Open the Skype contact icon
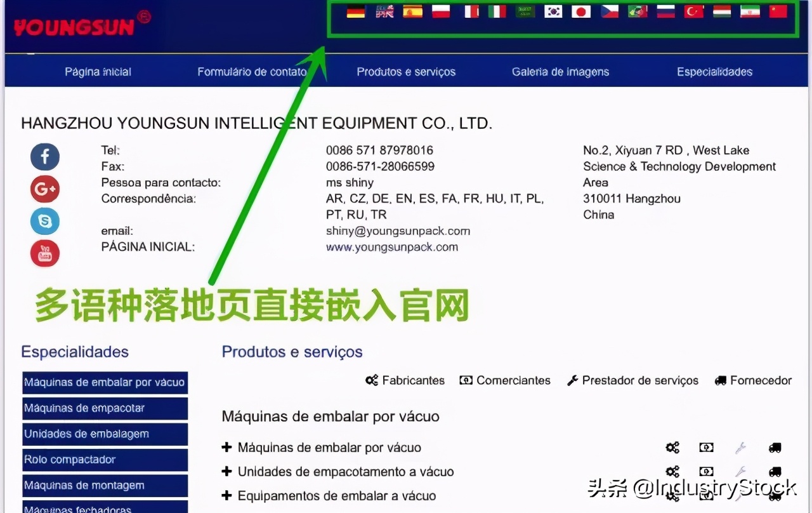Screen dimensions: 812x513 click(44, 221)
